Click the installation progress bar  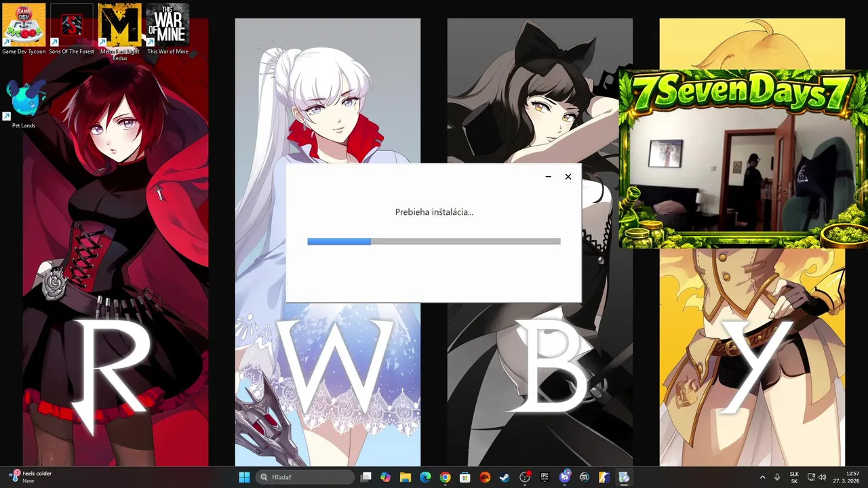434,241
